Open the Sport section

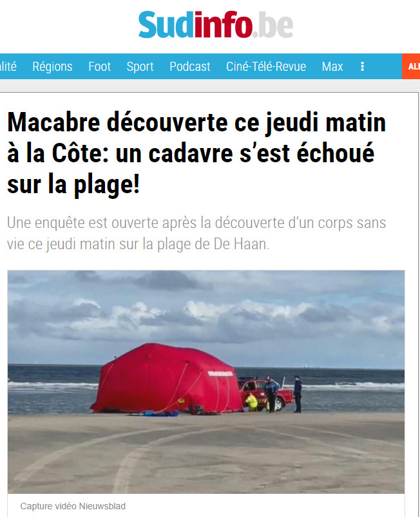click(x=140, y=66)
